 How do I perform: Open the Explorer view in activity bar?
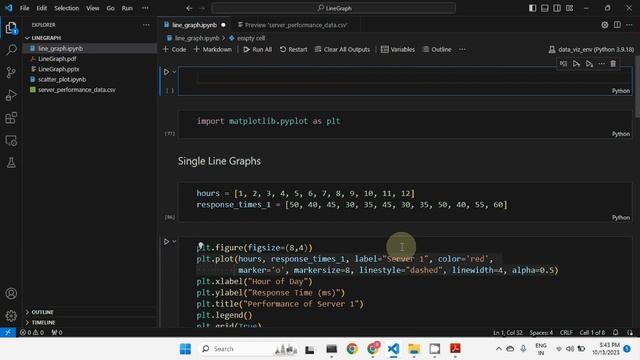11,28
